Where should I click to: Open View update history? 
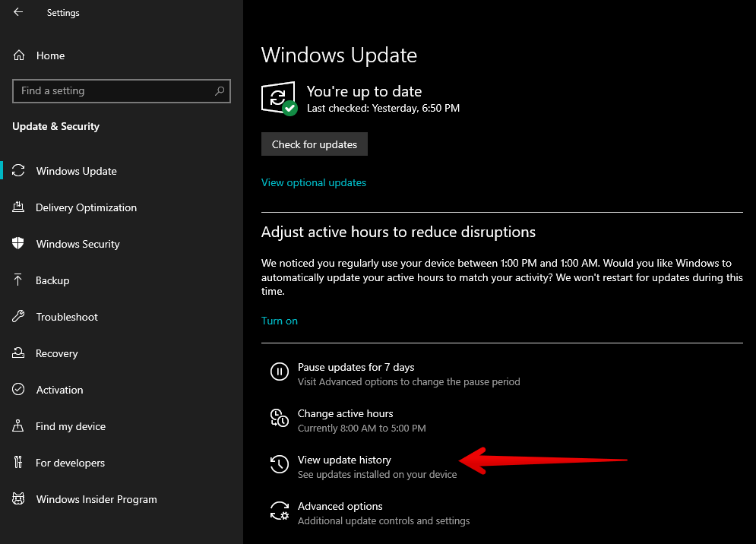point(344,460)
